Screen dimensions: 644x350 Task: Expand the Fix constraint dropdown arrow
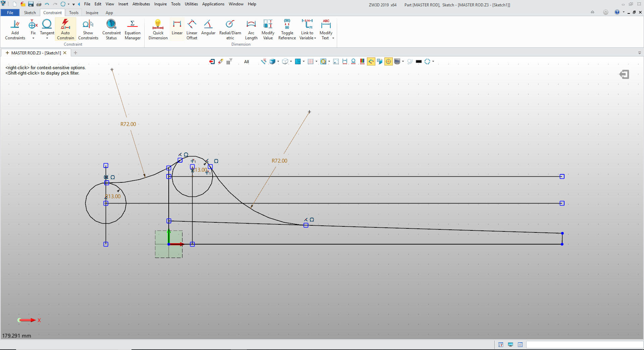pyautogui.click(x=33, y=38)
